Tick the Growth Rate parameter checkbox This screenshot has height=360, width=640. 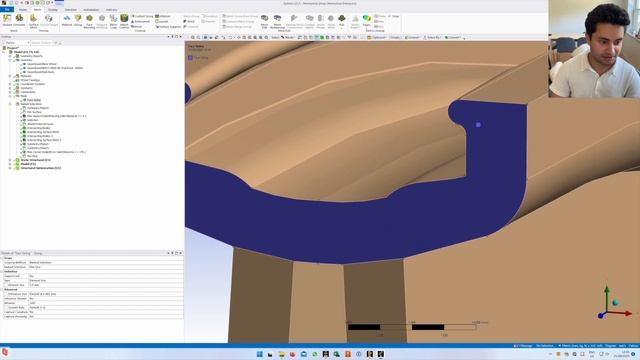[6, 307]
